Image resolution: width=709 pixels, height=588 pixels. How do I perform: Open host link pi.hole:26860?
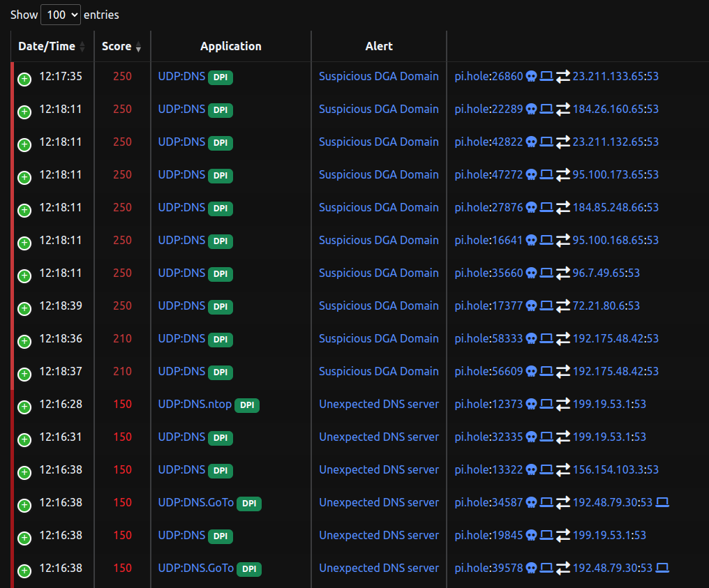coord(488,77)
